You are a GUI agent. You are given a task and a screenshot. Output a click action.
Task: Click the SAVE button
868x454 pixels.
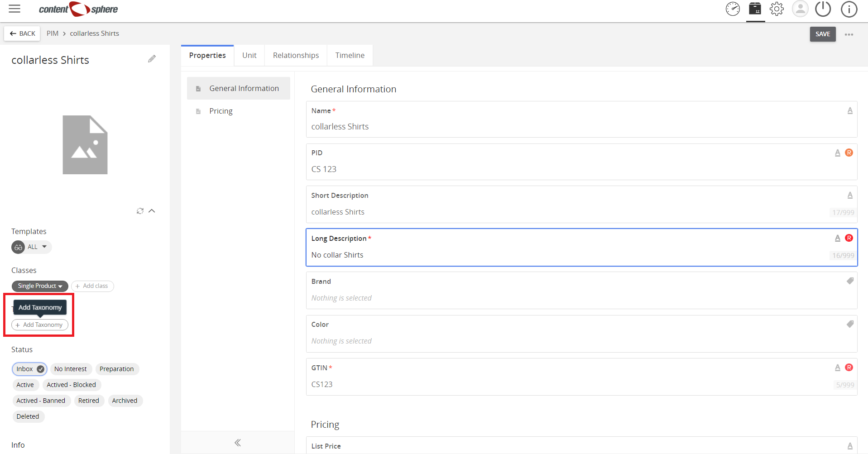[823, 34]
